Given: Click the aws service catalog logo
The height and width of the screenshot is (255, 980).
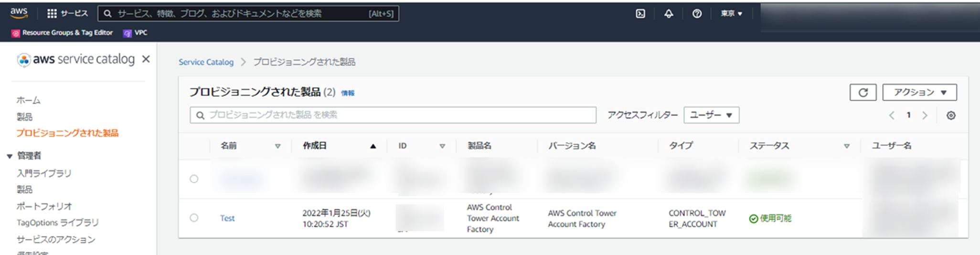Looking at the screenshot, I should coord(76,60).
